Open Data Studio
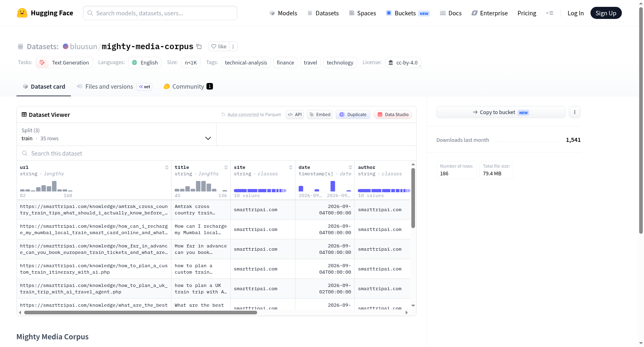Viewport: 644px width, 347px height. (x=392, y=114)
